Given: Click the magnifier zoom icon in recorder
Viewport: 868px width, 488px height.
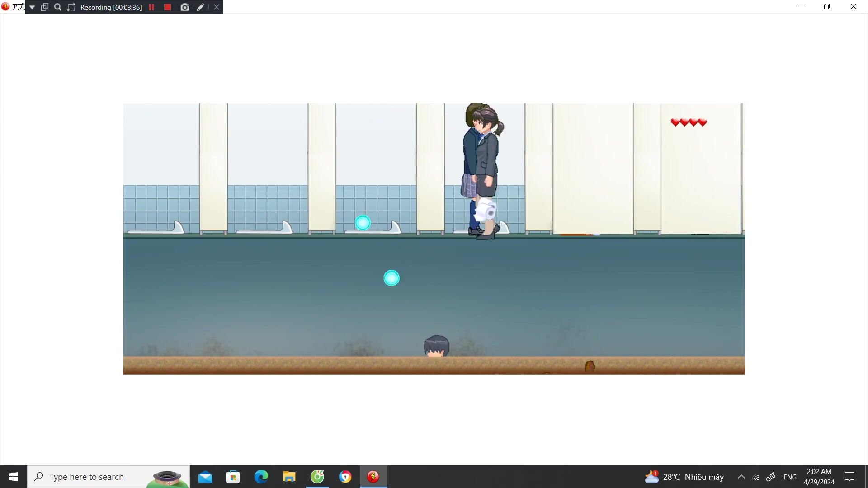Looking at the screenshot, I should 58,7.
